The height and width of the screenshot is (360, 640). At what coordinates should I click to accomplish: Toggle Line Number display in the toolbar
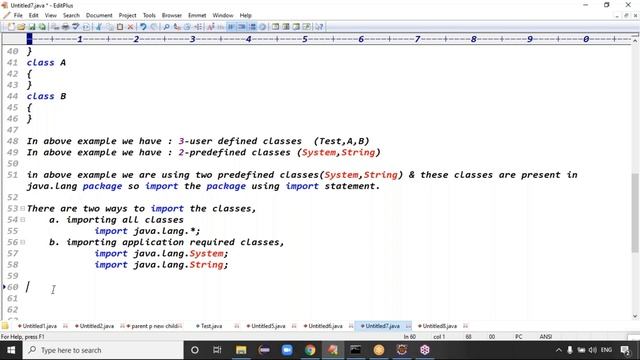pyautogui.click(x=252, y=27)
